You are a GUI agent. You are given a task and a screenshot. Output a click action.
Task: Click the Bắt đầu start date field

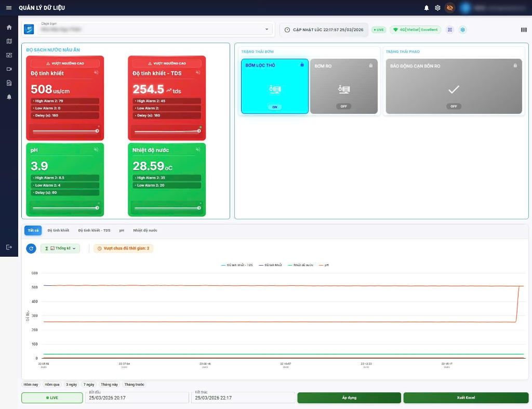[138, 398]
